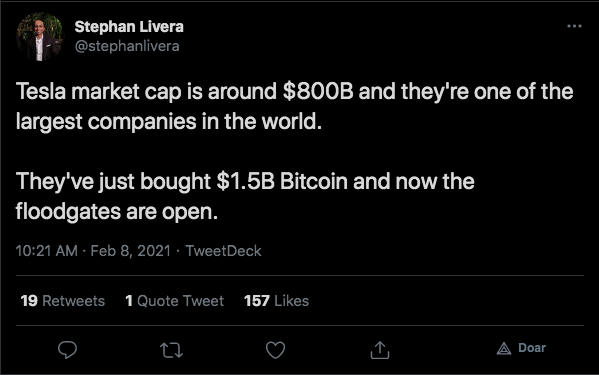Click the Feb 8, 2021 date
Viewport: 599px width, 375px height.
coord(130,251)
